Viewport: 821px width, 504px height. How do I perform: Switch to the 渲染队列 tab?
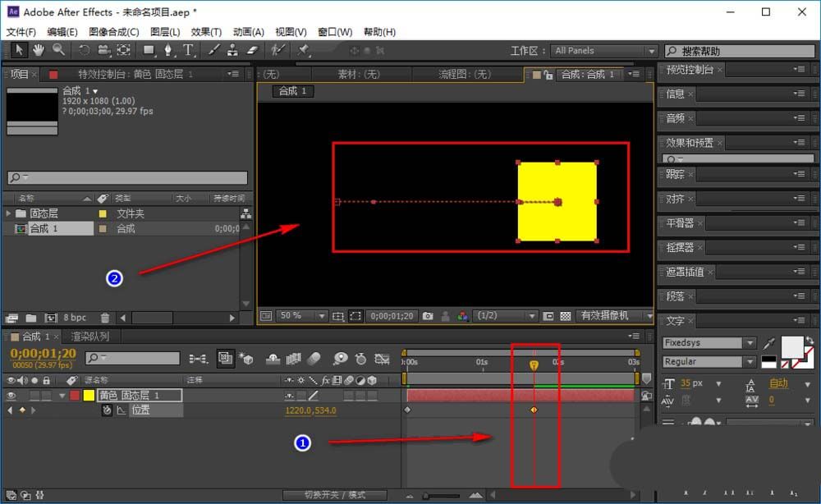coord(90,337)
